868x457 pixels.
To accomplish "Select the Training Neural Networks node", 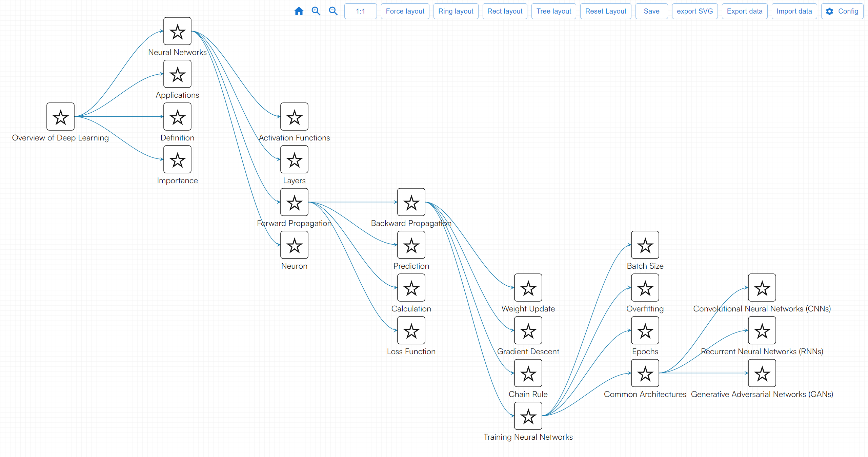I will (528, 416).
